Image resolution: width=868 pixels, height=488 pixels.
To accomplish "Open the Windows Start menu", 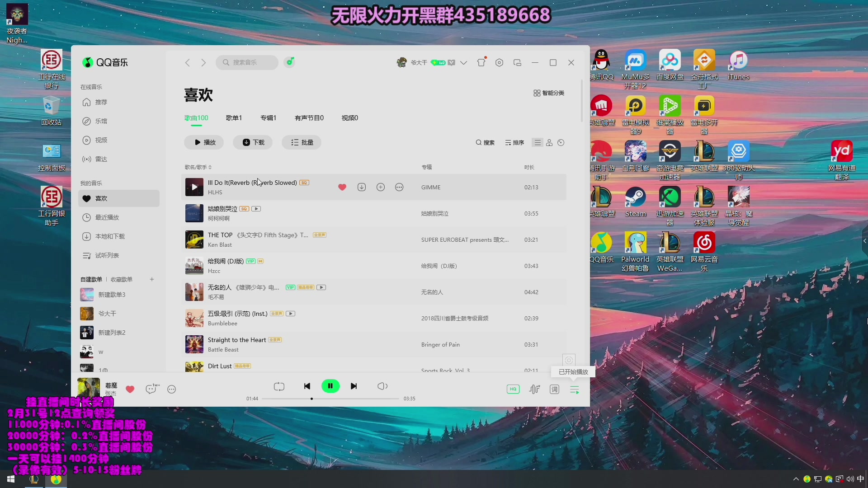I will point(11,479).
